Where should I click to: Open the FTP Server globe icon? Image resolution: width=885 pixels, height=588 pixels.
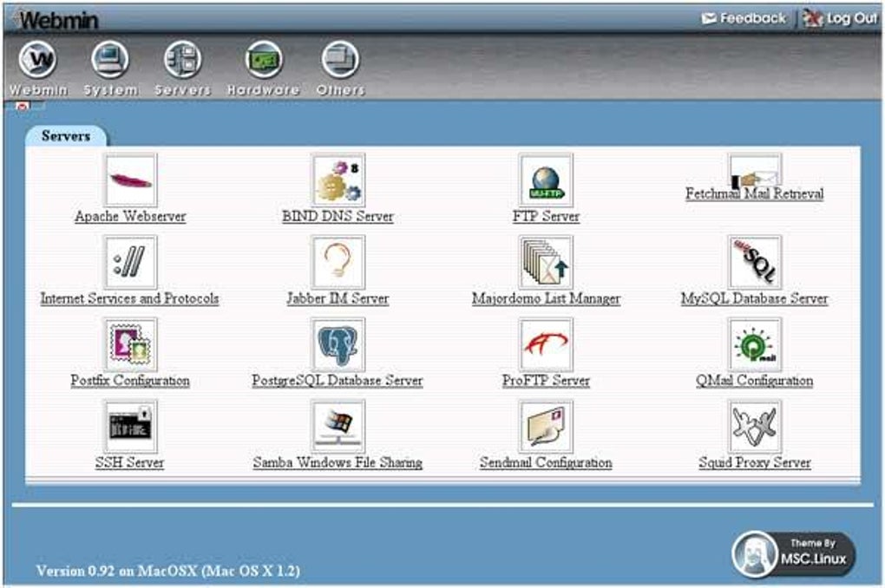pyautogui.click(x=546, y=180)
